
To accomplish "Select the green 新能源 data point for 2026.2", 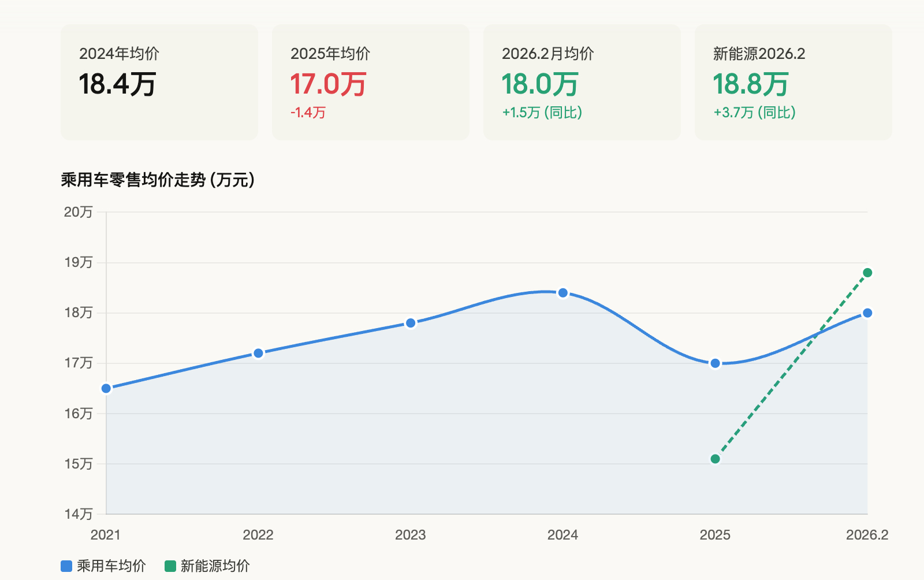I will click(867, 273).
